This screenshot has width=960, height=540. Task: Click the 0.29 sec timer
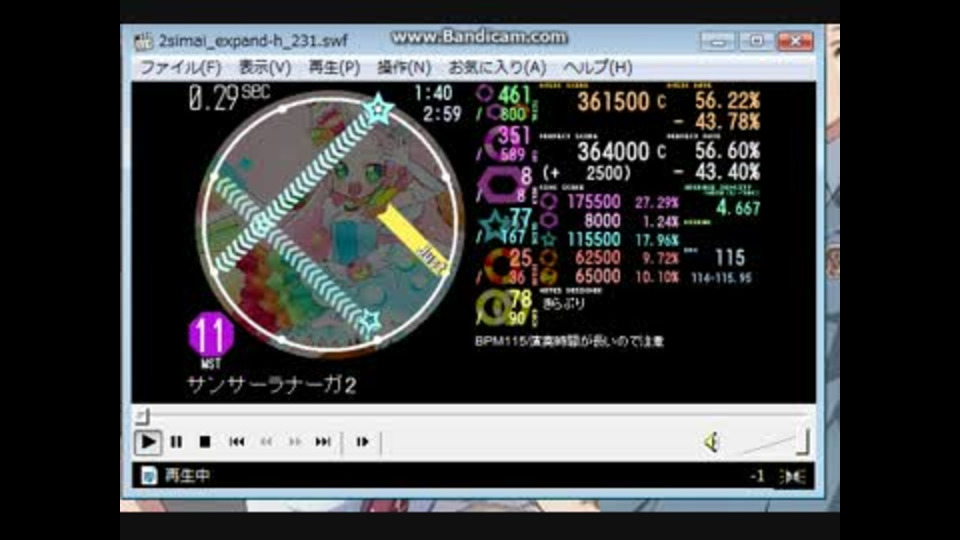pos(229,97)
